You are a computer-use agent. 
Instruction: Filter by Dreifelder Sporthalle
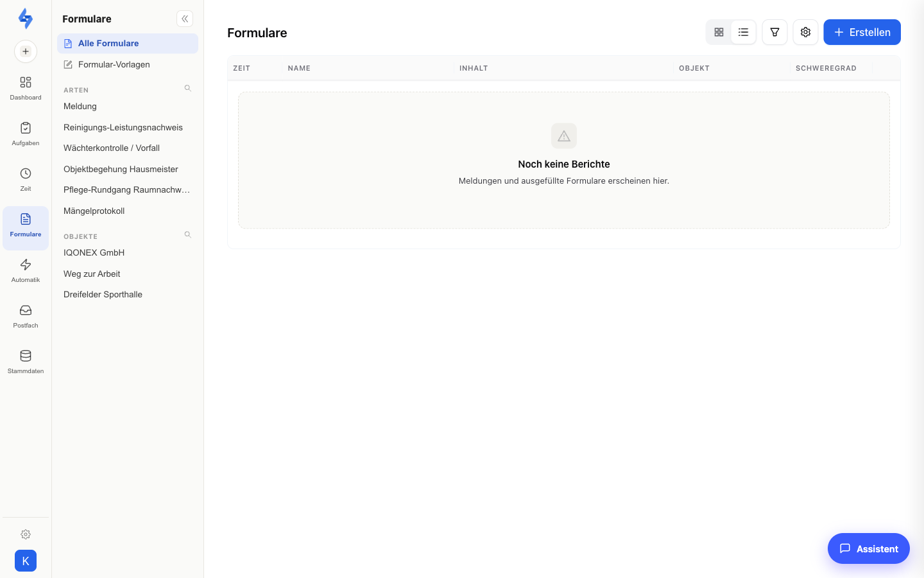click(x=128, y=295)
